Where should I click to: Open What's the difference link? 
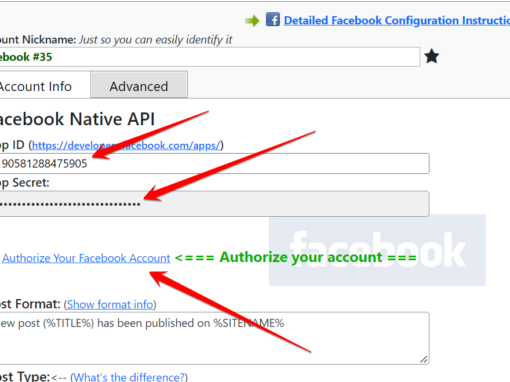(x=129, y=377)
